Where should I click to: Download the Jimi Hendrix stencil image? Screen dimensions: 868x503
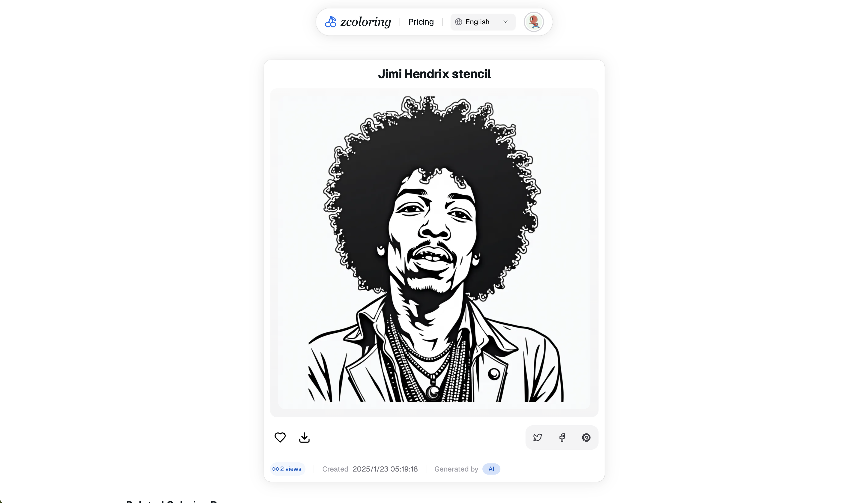304,437
